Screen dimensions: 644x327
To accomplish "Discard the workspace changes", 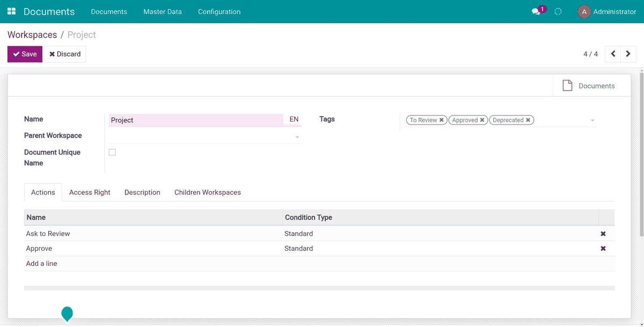I will (65, 54).
